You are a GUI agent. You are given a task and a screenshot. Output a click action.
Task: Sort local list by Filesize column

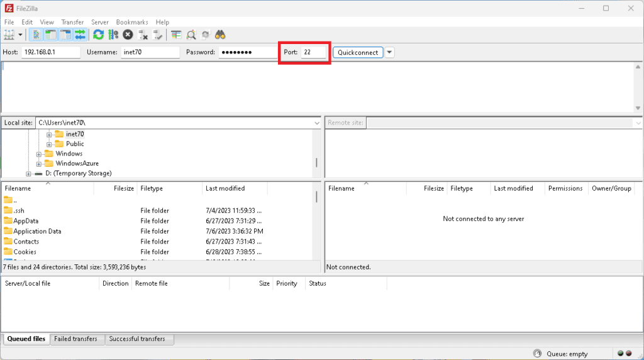point(116,188)
